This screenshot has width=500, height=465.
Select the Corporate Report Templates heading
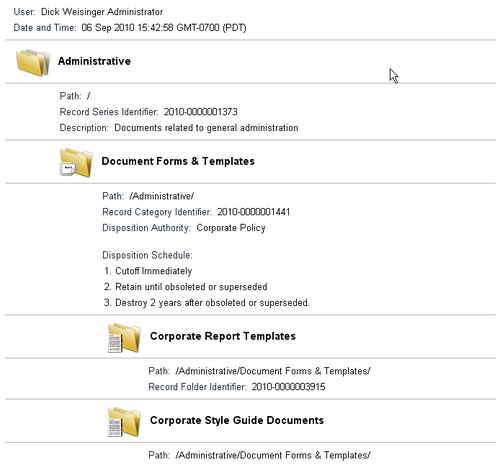point(223,336)
